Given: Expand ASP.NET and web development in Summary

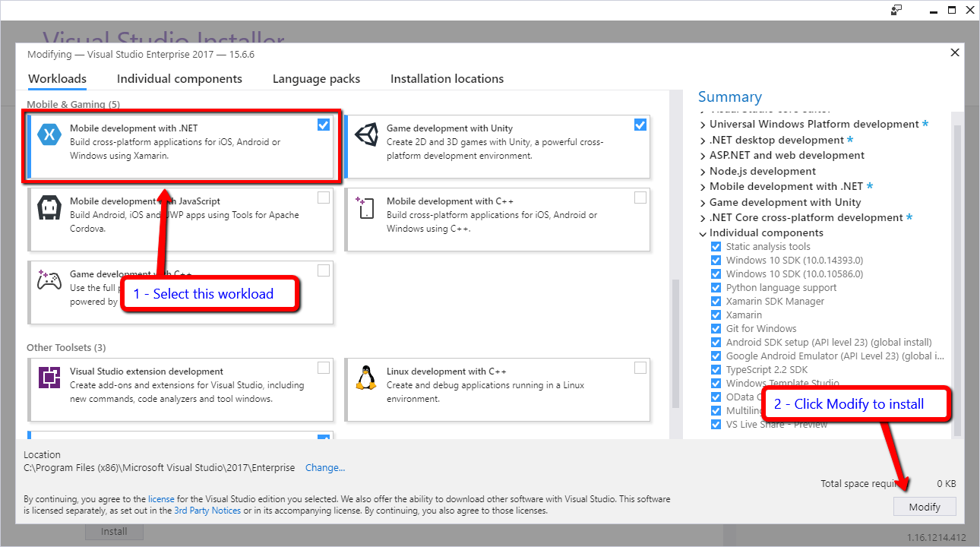Looking at the screenshot, I should tap(703, 156).
